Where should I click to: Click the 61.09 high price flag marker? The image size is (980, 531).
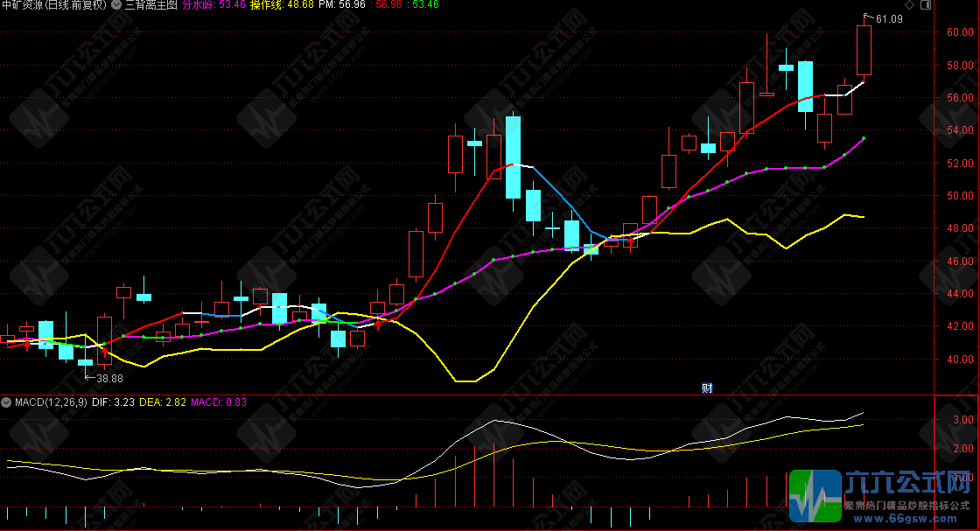tap(884, 18)
